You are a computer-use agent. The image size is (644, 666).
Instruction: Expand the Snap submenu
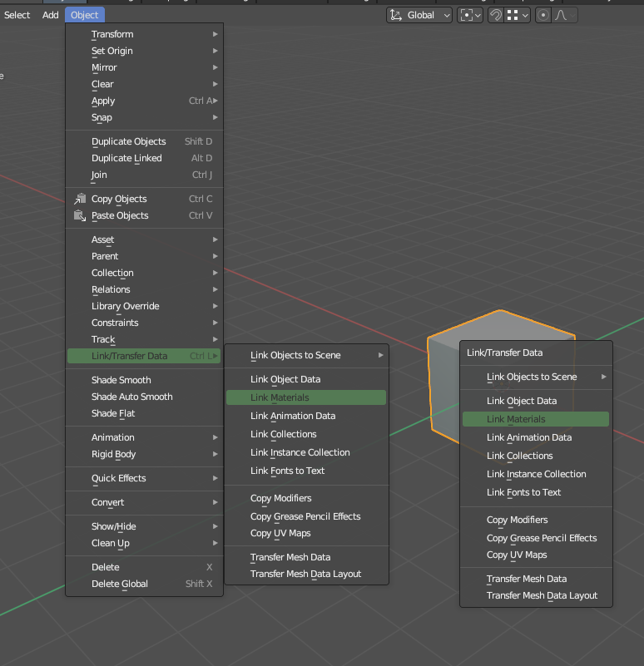[x=144, y=117]
